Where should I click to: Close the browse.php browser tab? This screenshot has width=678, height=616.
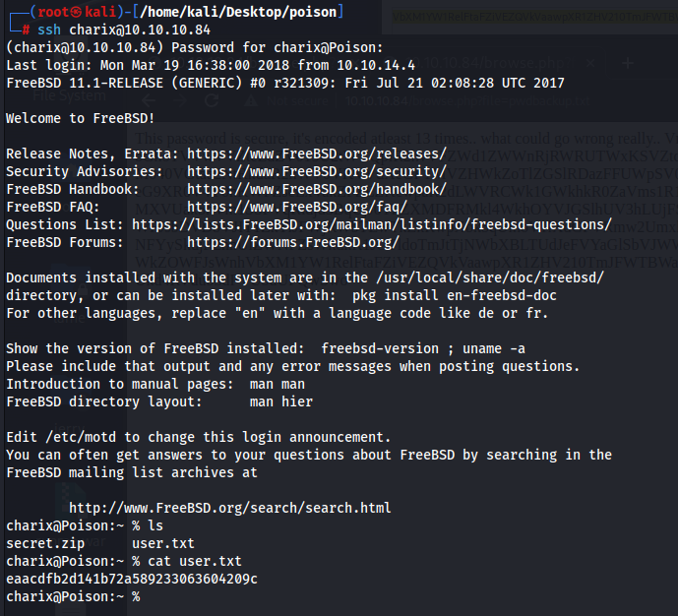click(x=590, y=64)
